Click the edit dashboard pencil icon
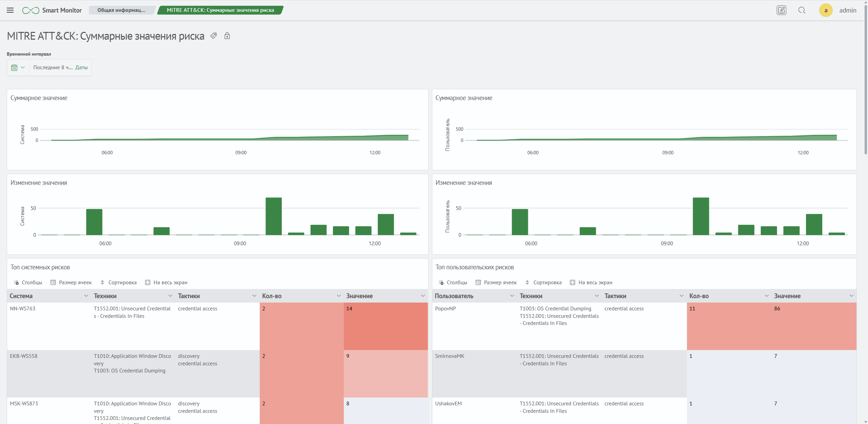The width and height of the screenshot is (868, 424). coord(781,10)
